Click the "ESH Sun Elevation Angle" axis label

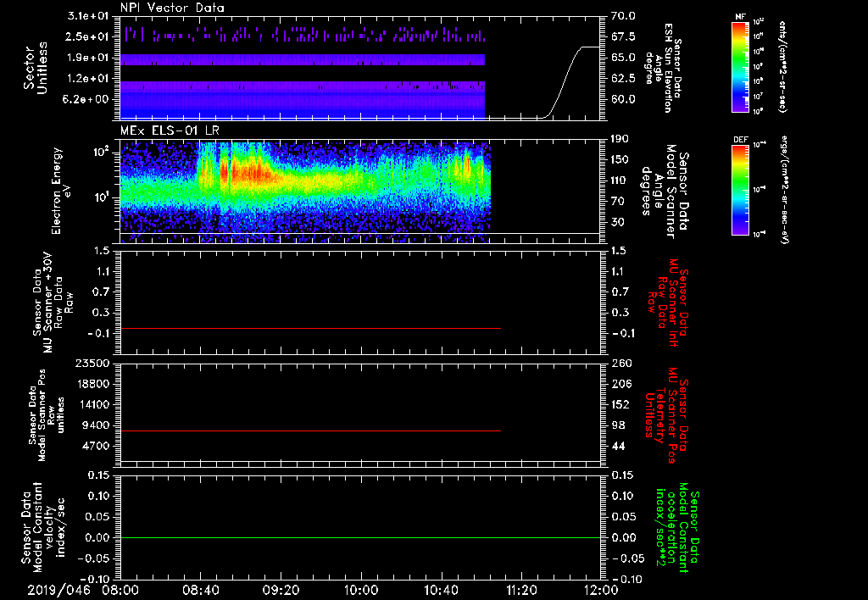coord(664,68)
